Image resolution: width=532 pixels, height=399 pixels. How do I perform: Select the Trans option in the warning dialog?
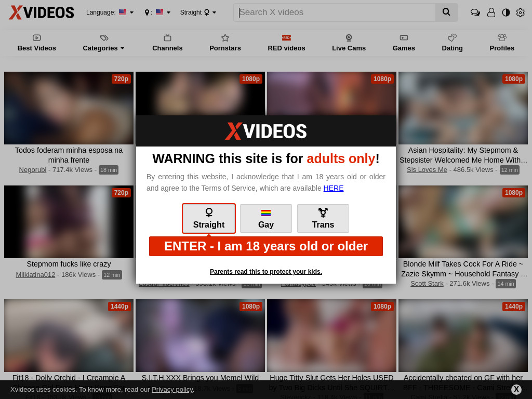(323, 219)
